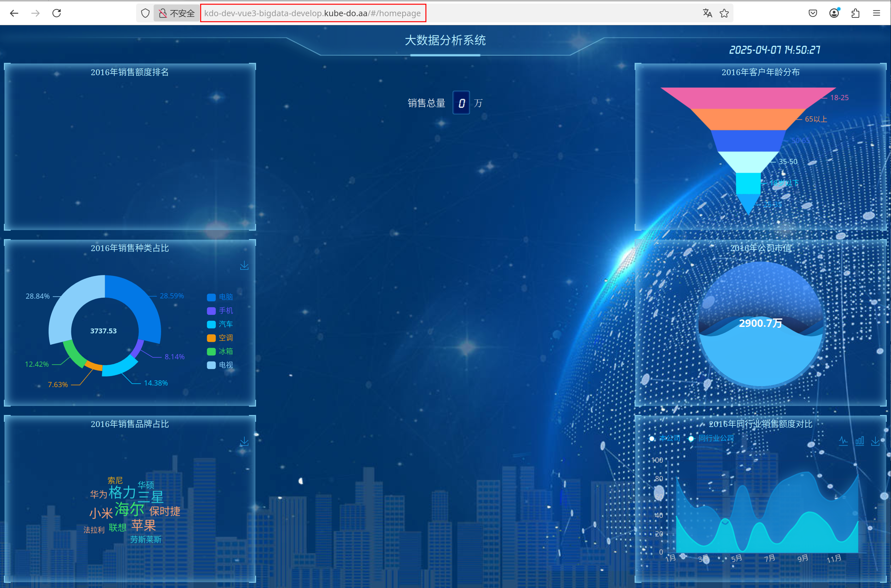The height and width of the screenshot is (588, 891).
Task: Click the 海尔 word in brand cloud
Action: [x=129, y=509]
